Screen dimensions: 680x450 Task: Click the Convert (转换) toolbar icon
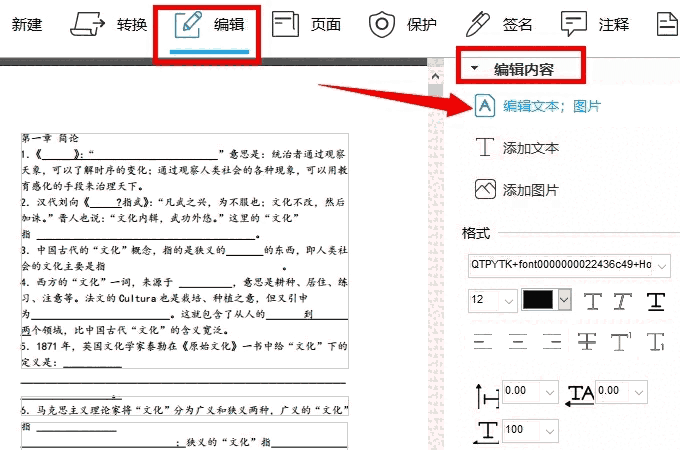[x=87, y=24]
